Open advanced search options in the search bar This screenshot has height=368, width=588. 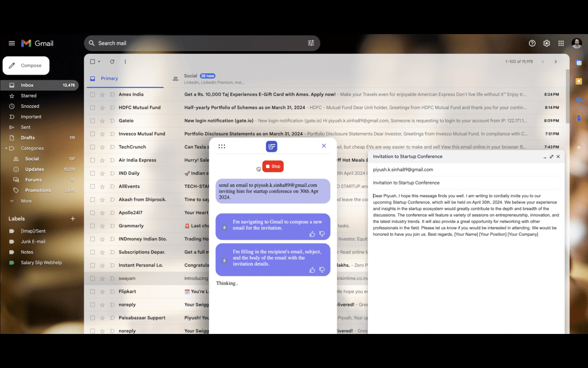pos(311,43)
